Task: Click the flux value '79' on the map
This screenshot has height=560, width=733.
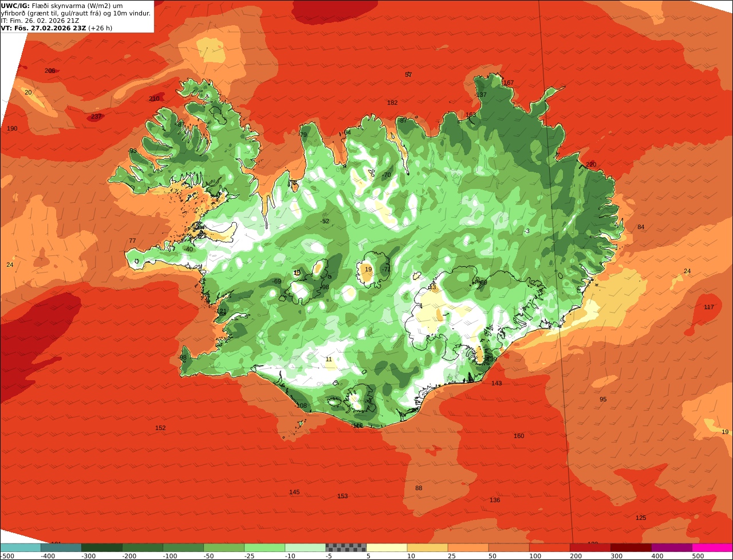Action: (x=304, y=135)
